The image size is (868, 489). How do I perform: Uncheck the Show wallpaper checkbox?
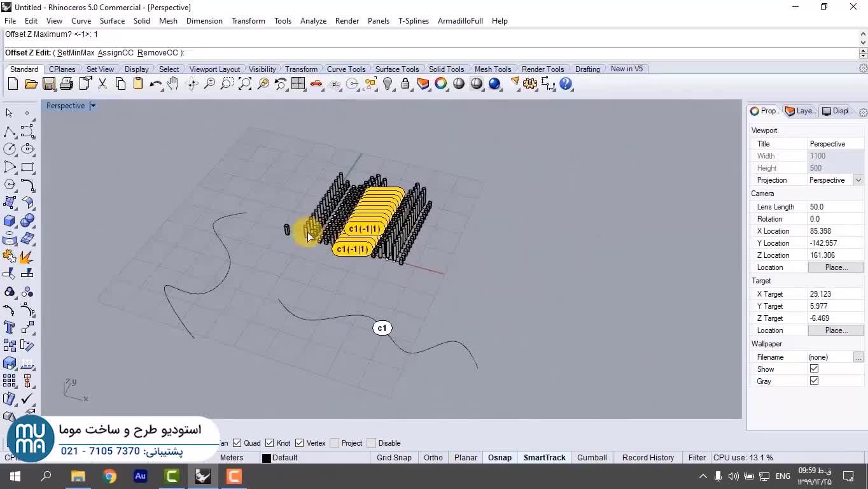click(814, 369)
